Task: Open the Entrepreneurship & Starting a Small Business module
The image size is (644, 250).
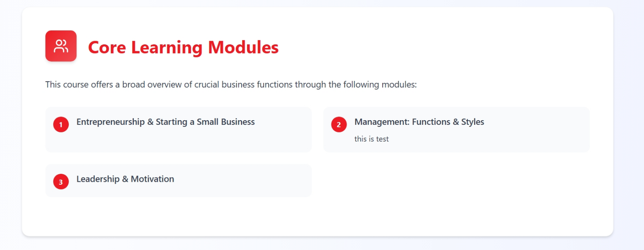Action: click(x=165, y=122)
